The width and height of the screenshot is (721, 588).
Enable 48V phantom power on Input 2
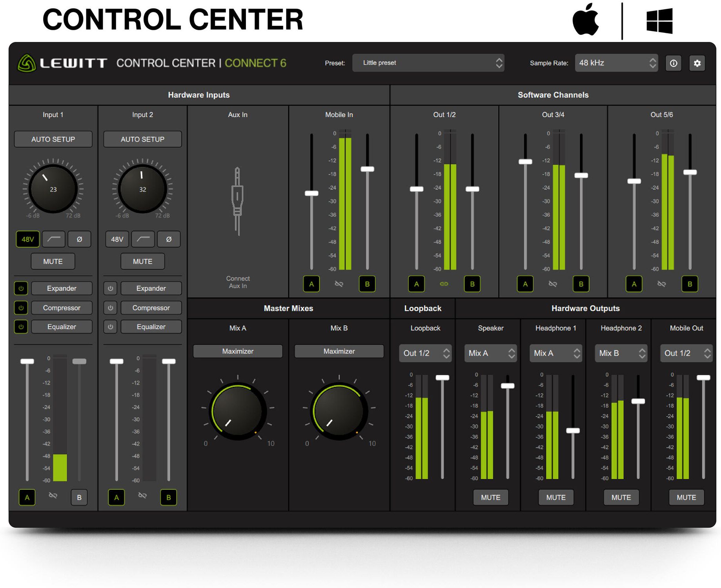pos(117,239)
